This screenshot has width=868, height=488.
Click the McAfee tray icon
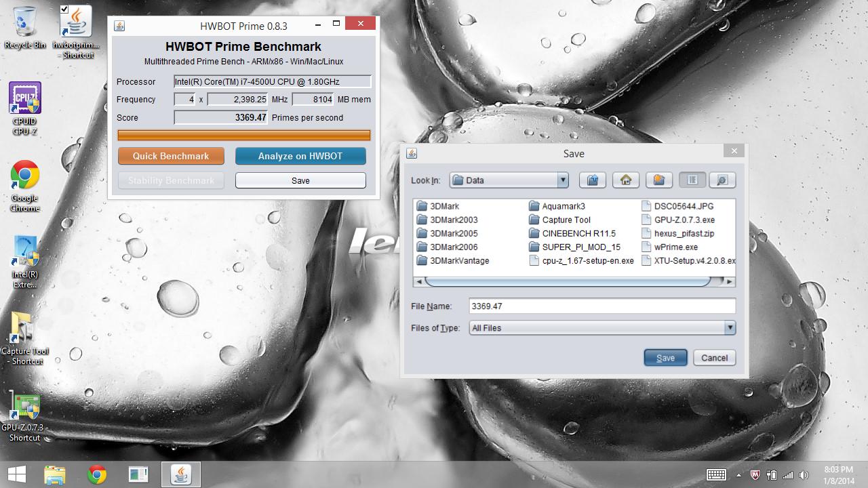pos(756,475)
